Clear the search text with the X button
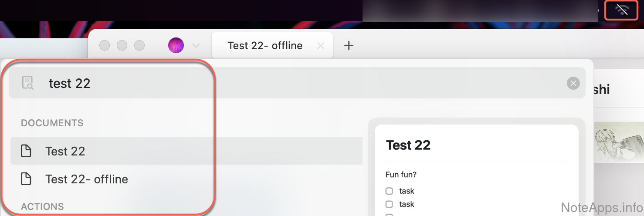Screen dimensions: 644x216 [x=573, y=83]
